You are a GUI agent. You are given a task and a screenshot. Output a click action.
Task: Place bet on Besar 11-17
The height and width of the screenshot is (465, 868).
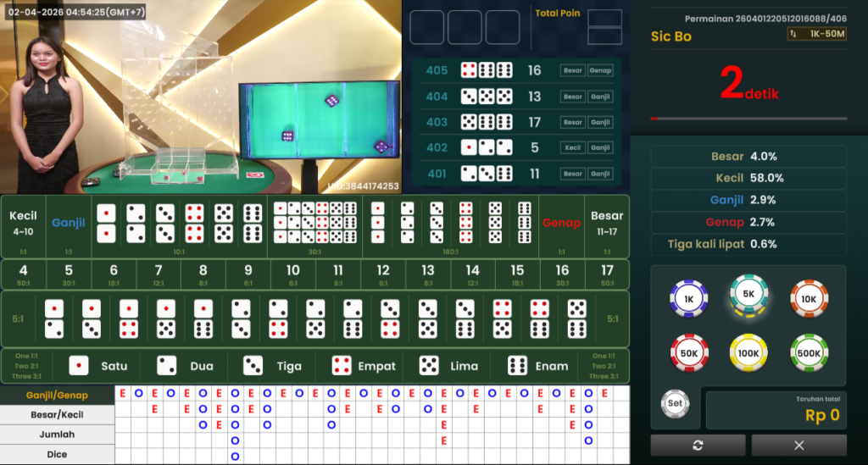(607, 224)
